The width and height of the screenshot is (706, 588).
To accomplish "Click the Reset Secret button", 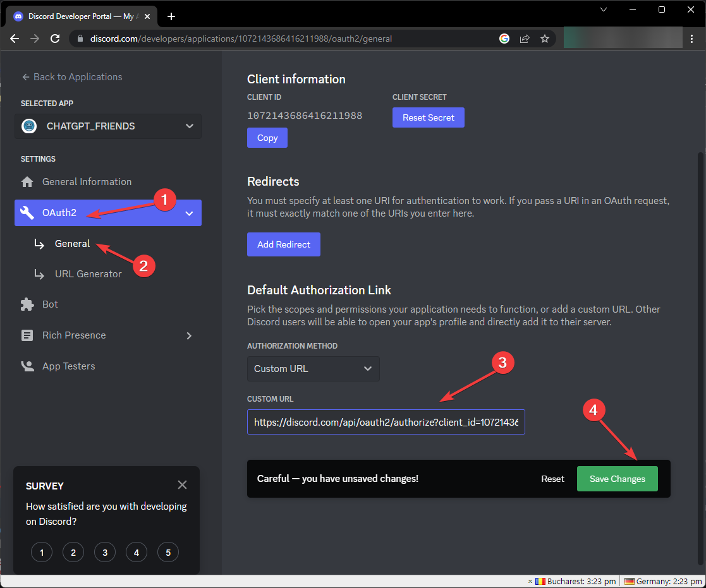I will (x=428, y=117).
